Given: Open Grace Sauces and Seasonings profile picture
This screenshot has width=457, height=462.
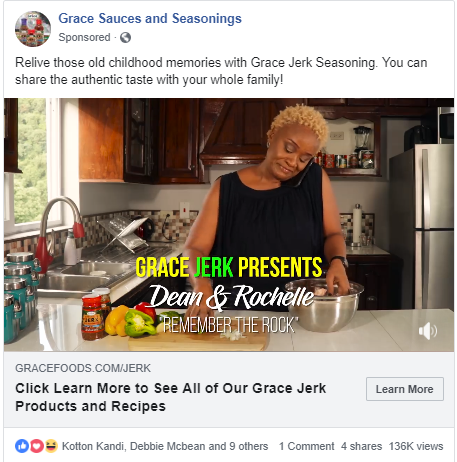Looking at the screenshot, I should (33, 29).
